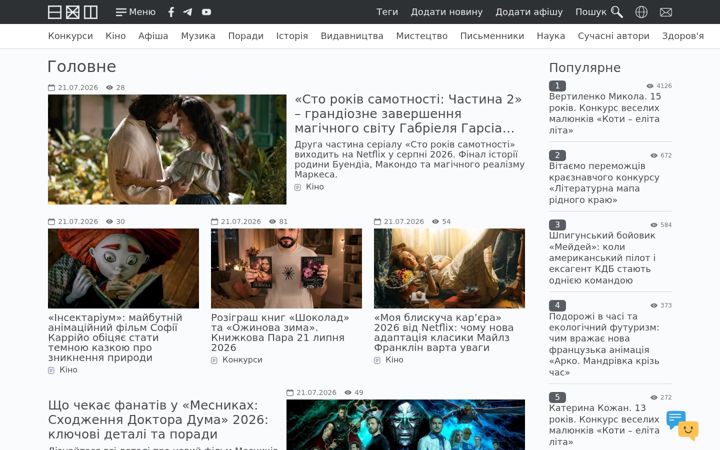Open the «Інсектаріум» puppet thumbnail
720x450 pixels.
[x=124, y=268]
